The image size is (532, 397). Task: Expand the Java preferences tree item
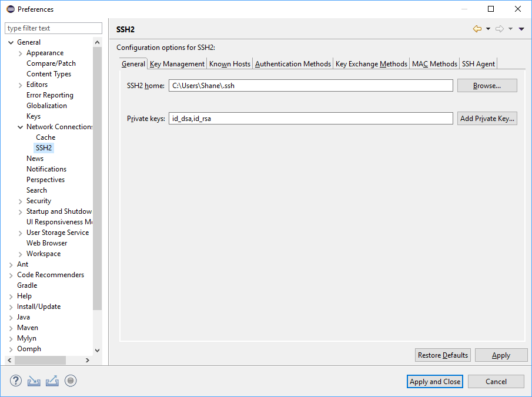(x=12, y=317)
